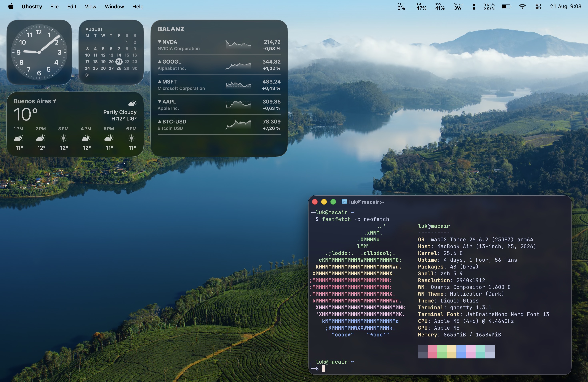Click day 14 in the calendar widget

119,55
